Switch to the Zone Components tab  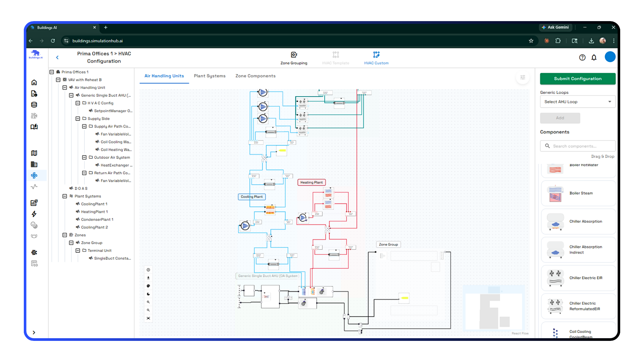tap(255, 76)
